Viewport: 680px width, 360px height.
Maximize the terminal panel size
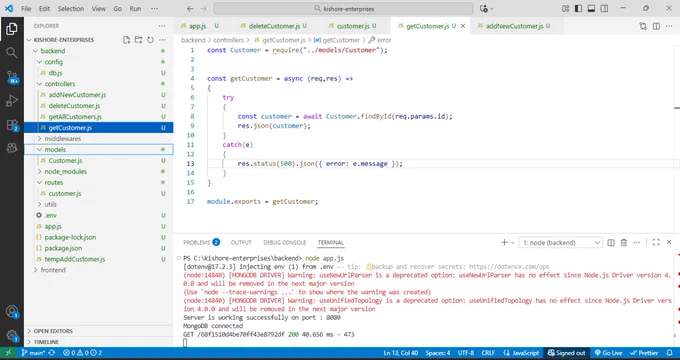[x=656, y=242]
